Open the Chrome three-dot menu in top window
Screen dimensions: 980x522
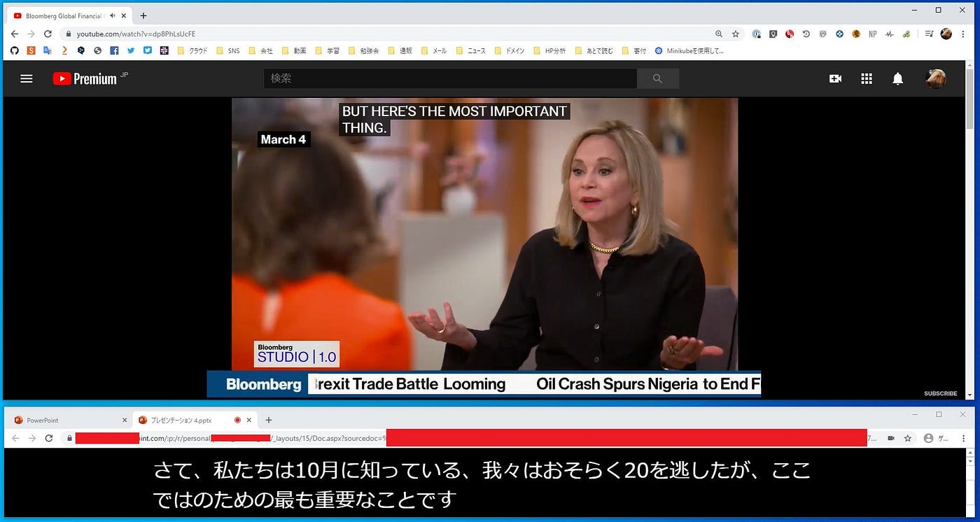[964, 34]
